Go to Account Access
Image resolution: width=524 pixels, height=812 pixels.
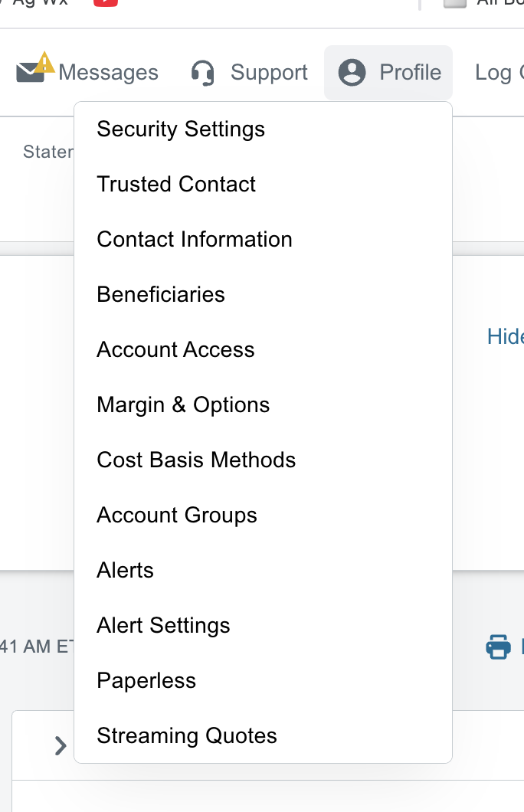[x=175, y=349]
